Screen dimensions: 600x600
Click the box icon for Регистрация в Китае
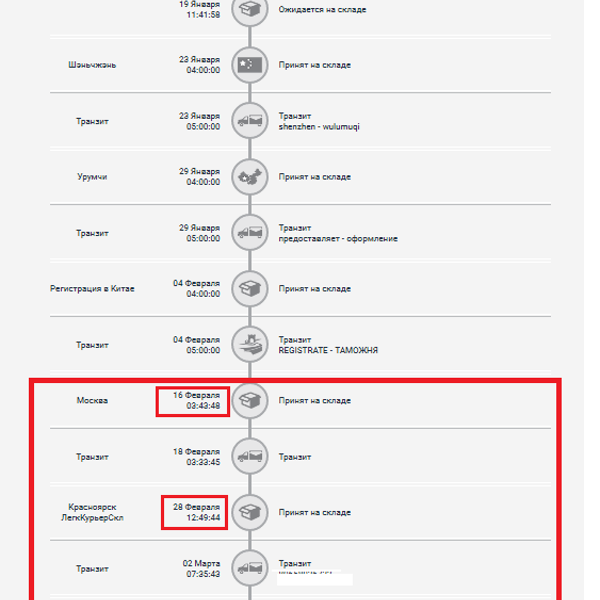click(x=250, y=289)
